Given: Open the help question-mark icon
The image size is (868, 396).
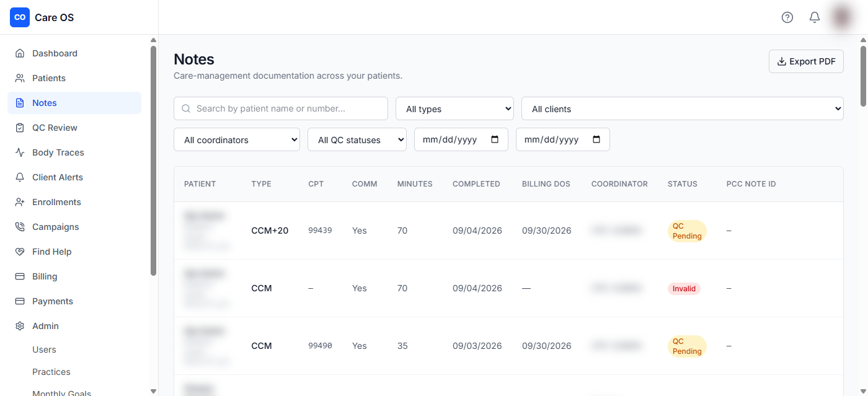Looking at the screenshot, I should click(787, 17).
